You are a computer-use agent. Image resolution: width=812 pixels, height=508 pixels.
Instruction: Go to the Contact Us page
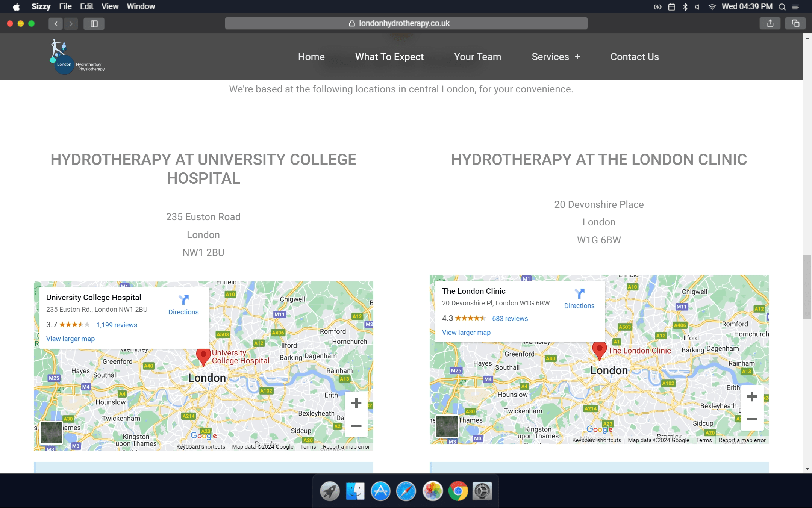[x=634, y=57]
